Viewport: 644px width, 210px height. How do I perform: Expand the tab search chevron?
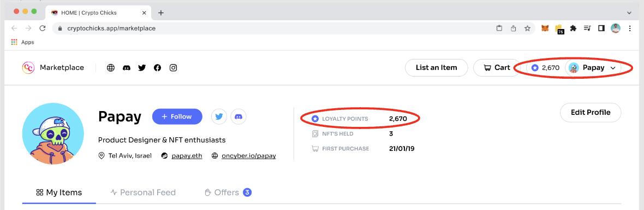(629, 13)
